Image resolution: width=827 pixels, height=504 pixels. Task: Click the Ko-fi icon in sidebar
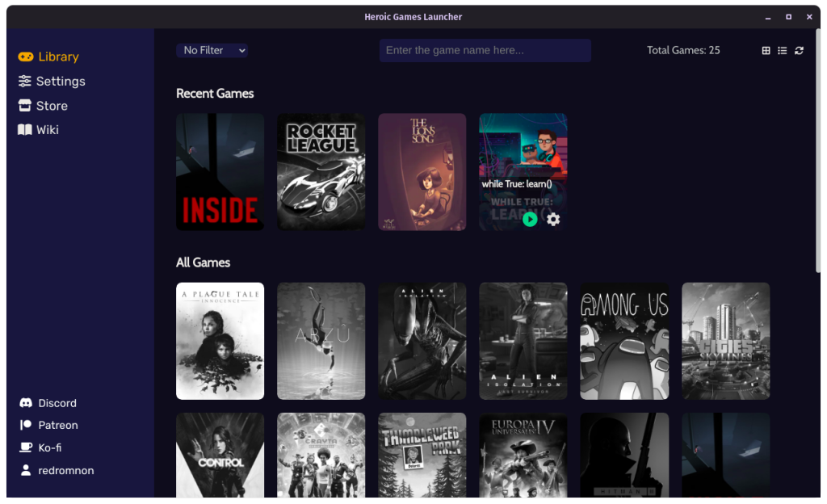[24, 447]
